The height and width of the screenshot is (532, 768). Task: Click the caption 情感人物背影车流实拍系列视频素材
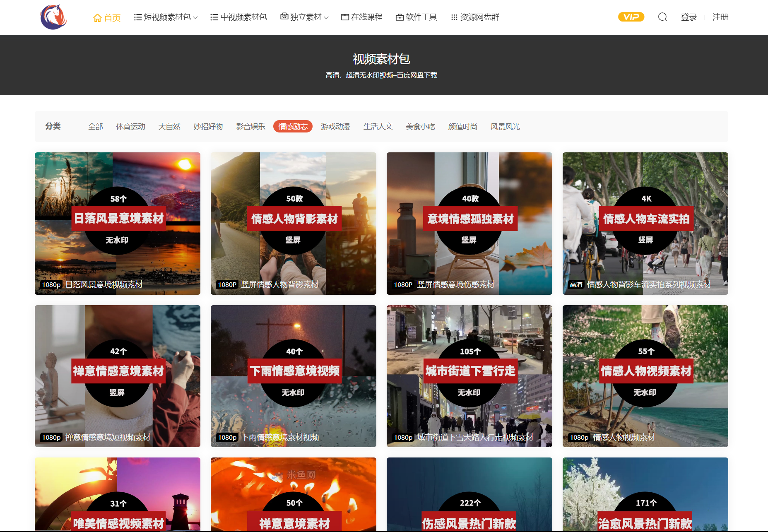[649, 284]
